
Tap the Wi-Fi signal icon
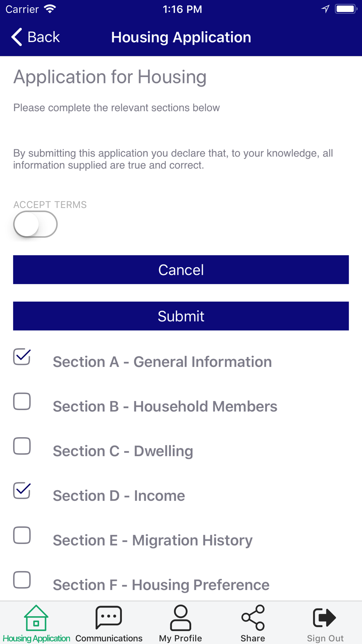[x=50, y=9]
